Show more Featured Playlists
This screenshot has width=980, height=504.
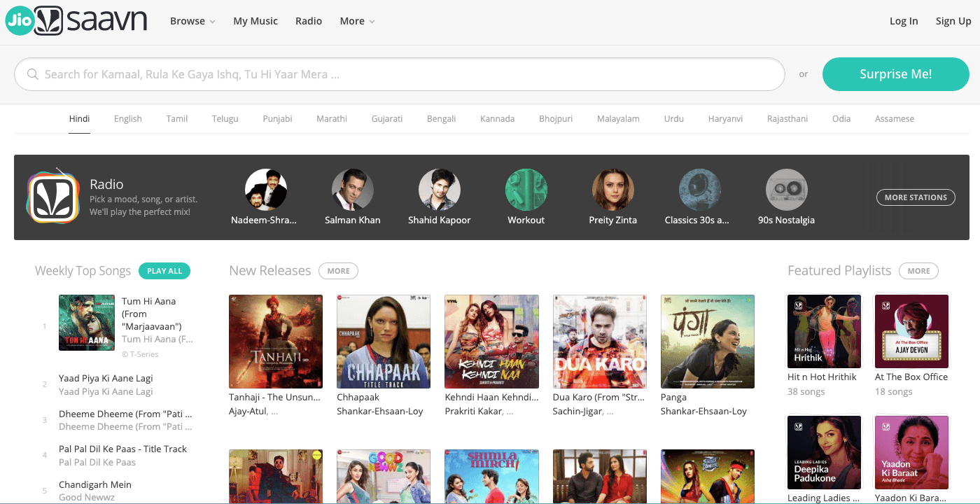[x=919, y=271]
